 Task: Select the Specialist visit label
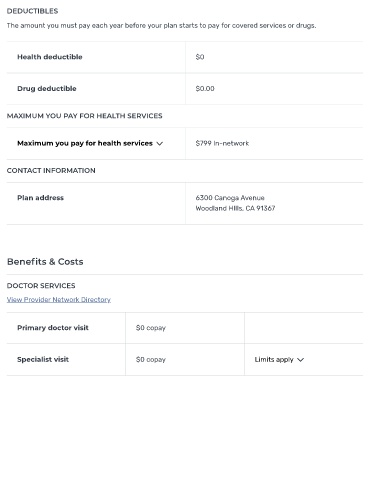pyautogui.click(x=43, y=359)
